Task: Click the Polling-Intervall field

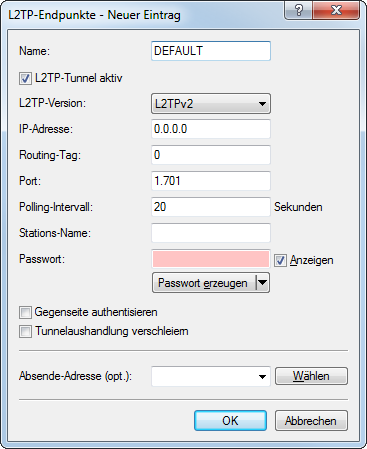Action: (x=211, y=207)
